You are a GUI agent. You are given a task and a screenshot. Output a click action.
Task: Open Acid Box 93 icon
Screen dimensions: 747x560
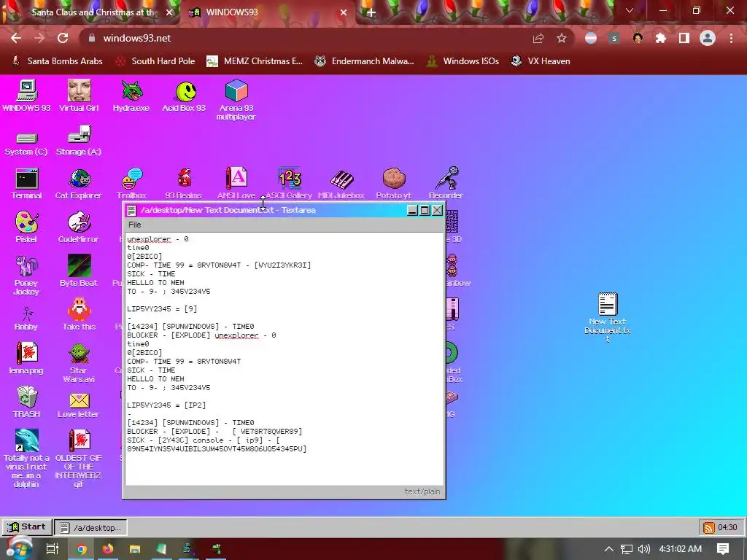pyautogui.click(x=184, y=96)
